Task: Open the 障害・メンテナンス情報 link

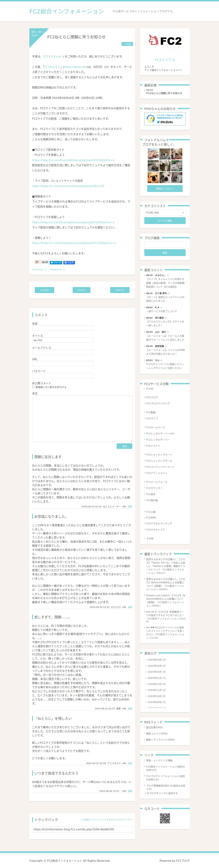Action: point(159,760)
